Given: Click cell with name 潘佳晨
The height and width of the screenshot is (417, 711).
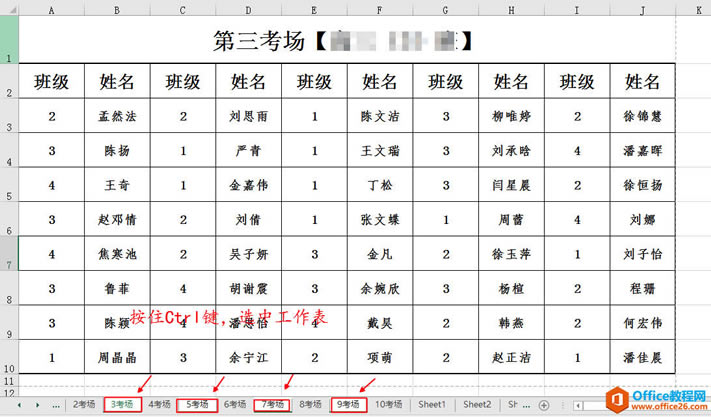Looking at the screenshot, I should pos(643,357).
